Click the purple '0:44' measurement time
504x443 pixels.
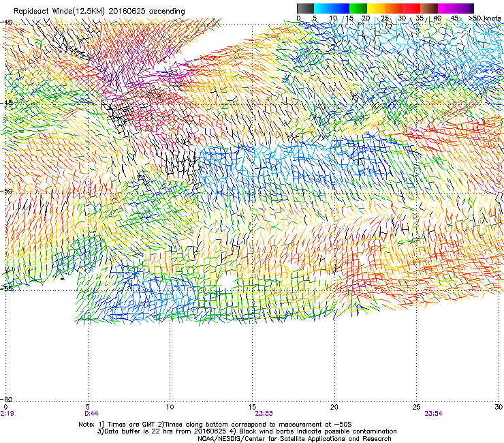(x=92, y=414)
